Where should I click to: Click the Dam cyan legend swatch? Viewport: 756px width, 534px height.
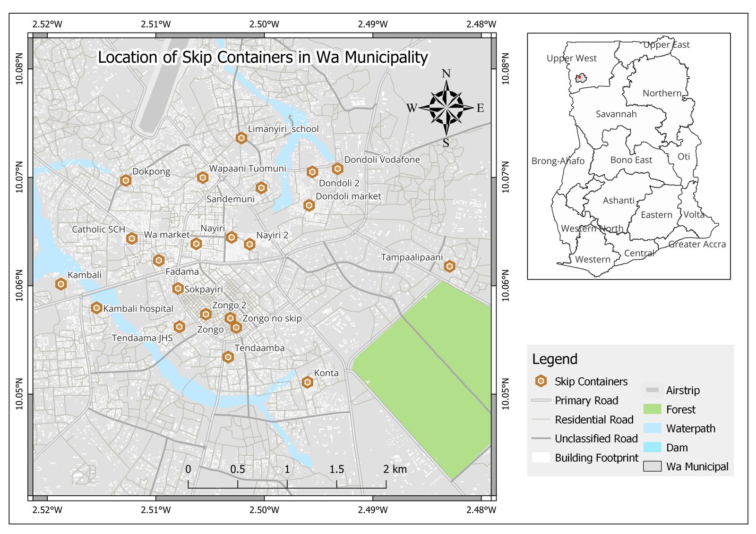pyautogui.click(x=652, y=447)
